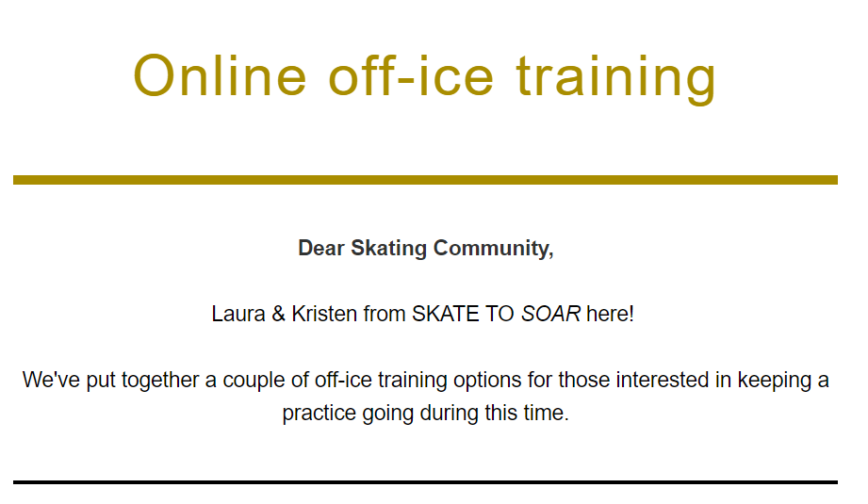868x504 pixels.
Task: Click the bold word "Community,"
Action: pyautogui.click(x=493, y=249)
